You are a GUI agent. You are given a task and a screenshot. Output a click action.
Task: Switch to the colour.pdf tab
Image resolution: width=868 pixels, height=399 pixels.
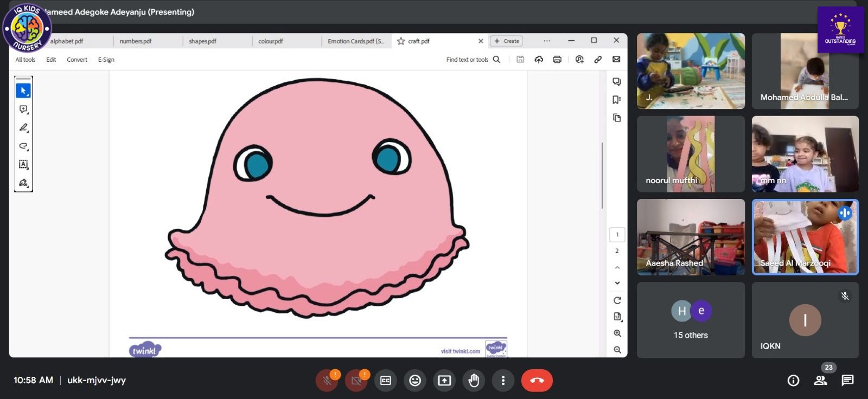click(x=270, y=41)
